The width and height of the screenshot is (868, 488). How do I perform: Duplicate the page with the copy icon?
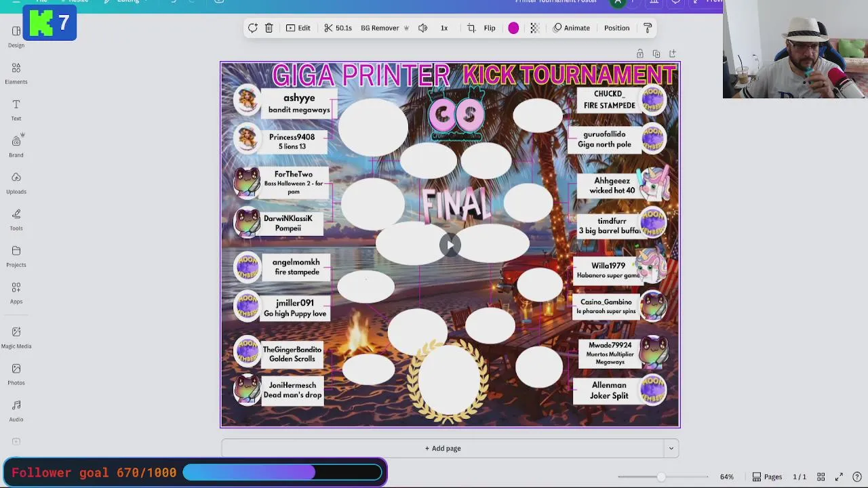(656, 54)
